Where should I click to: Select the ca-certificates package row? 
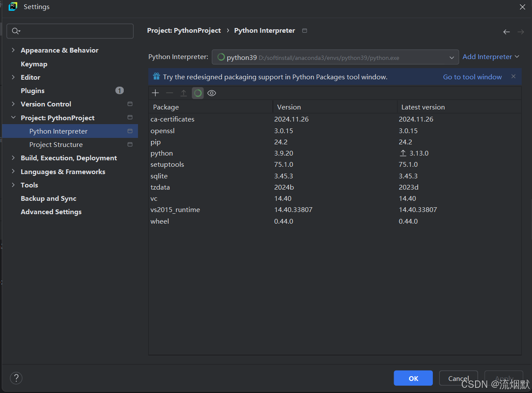335,119
